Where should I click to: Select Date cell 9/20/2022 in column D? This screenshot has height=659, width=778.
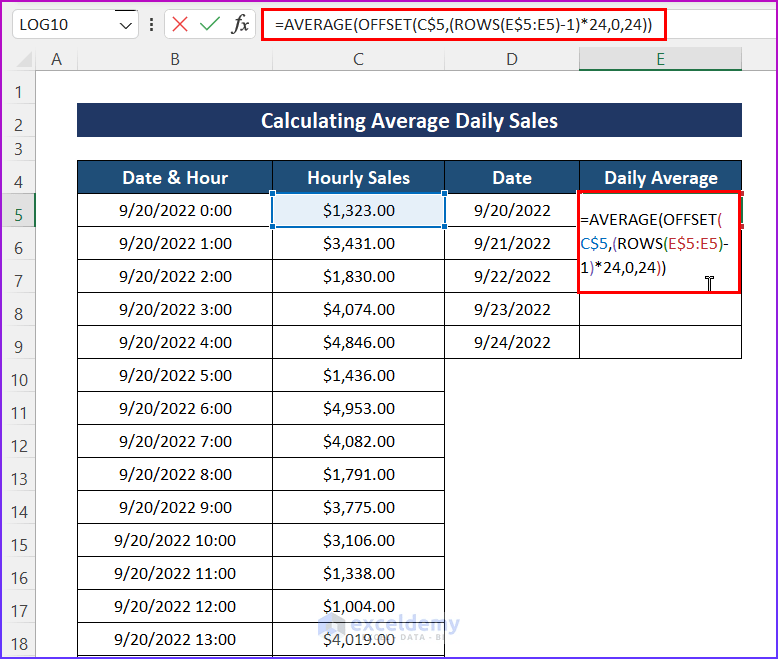pos(512,210)
